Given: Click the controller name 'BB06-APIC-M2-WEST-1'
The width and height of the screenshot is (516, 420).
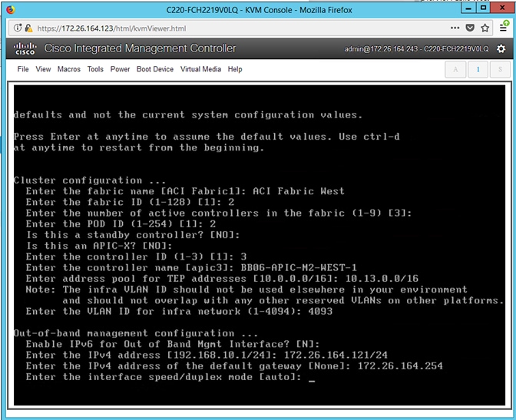Looking at the screenshot, I should click(x=299, y=267).
